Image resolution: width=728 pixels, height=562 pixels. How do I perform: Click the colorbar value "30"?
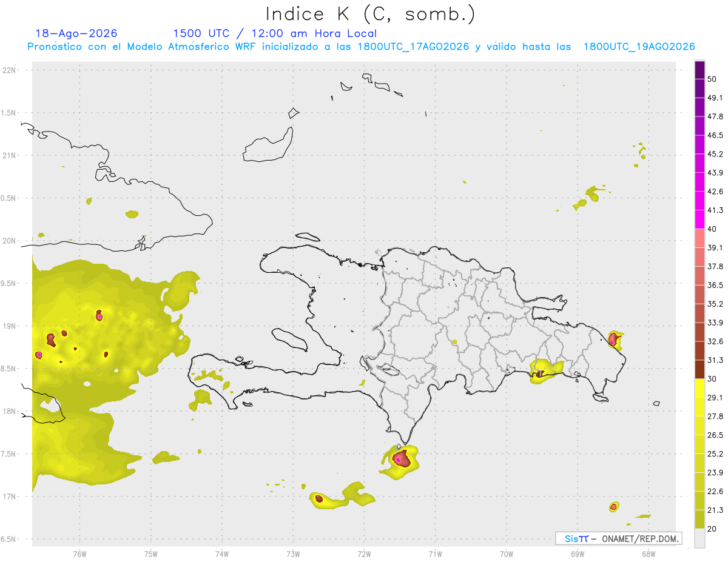[x=711, y=379]
